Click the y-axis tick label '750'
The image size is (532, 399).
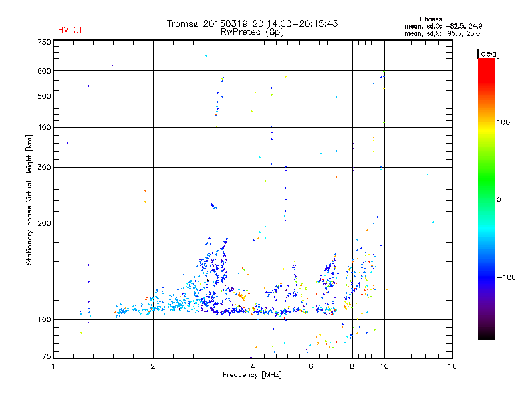tap(44, 42)
